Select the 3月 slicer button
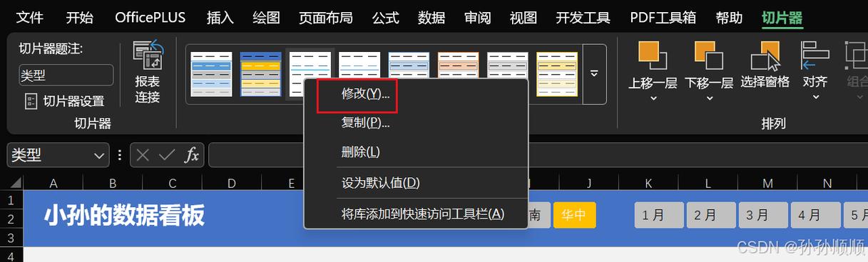This screenshot has height=262, width=868. [763, 215]
